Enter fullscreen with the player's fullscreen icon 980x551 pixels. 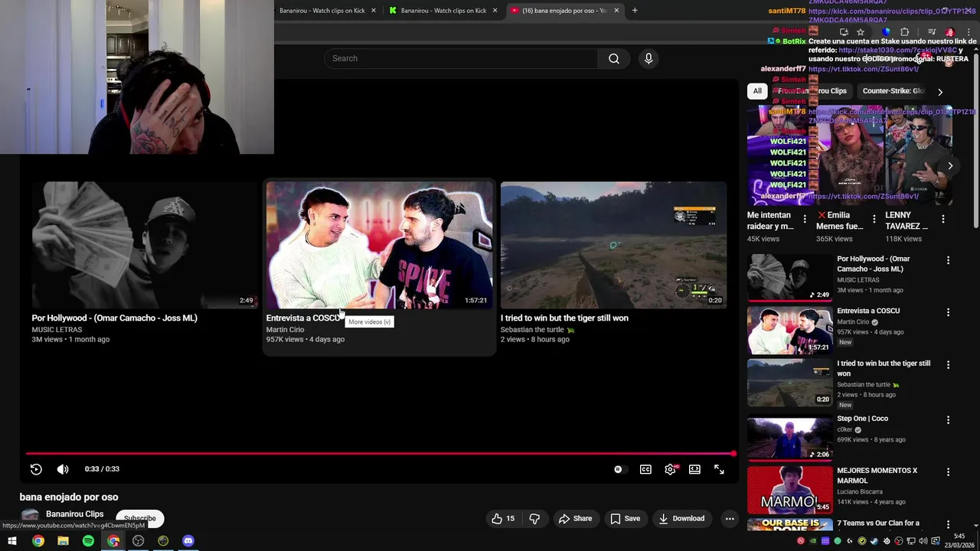tap(719, 469)
